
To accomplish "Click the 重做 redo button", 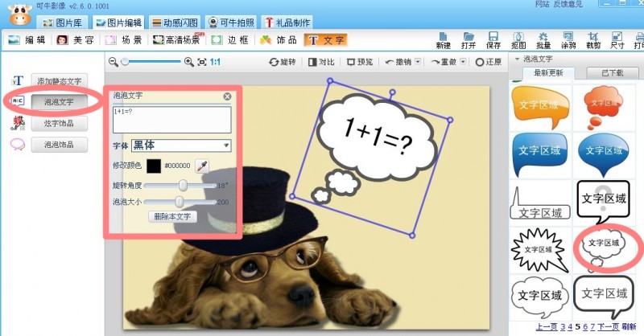I will [444, 62].
